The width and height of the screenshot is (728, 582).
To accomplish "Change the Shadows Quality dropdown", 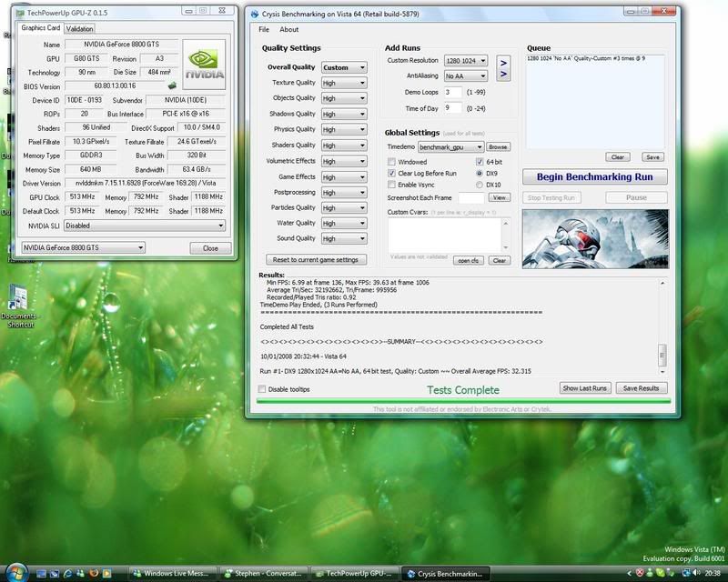I will pos(344,115).
